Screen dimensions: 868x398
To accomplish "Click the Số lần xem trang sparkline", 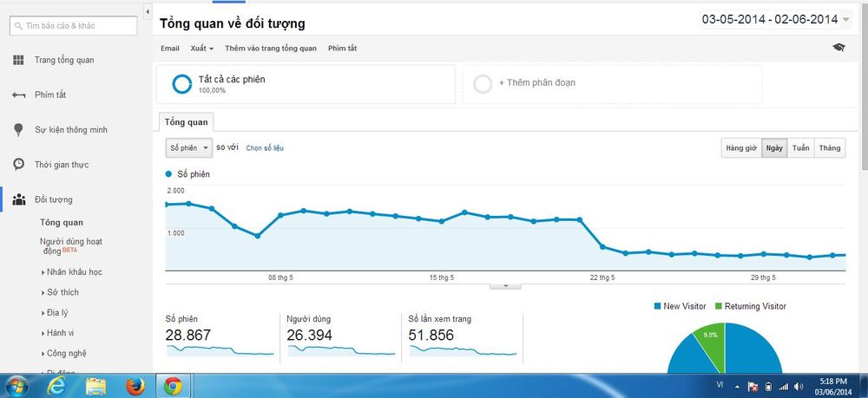I will tap(463, 350).
